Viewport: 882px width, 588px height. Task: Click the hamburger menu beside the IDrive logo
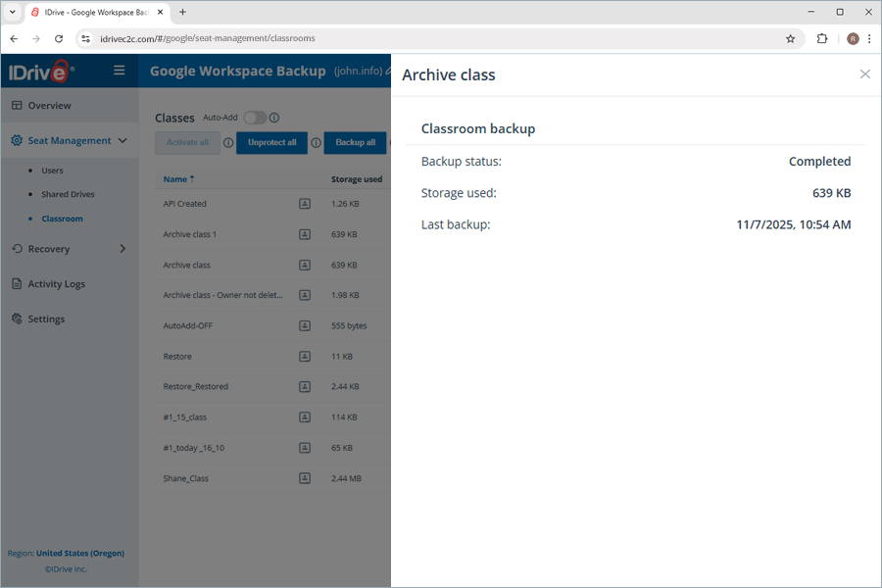pyautogui.click(x=119, y=71)
